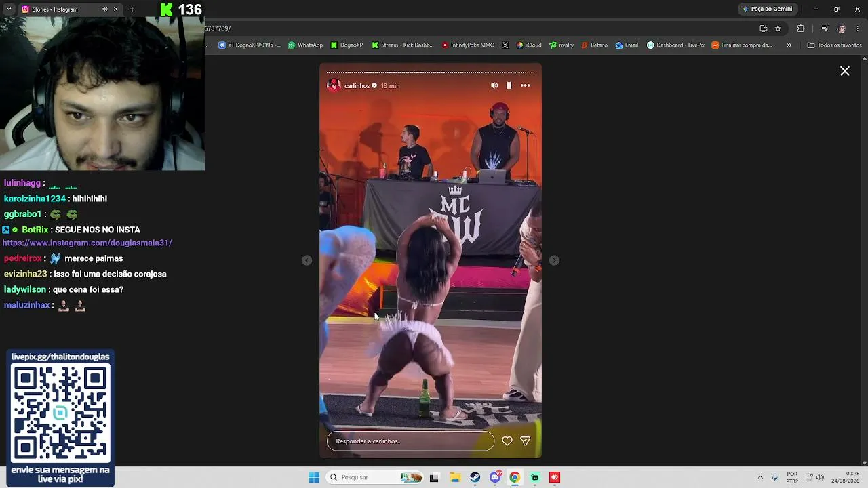Show hidden system tray icons
868x488 pixels.
tap(760, 477)
